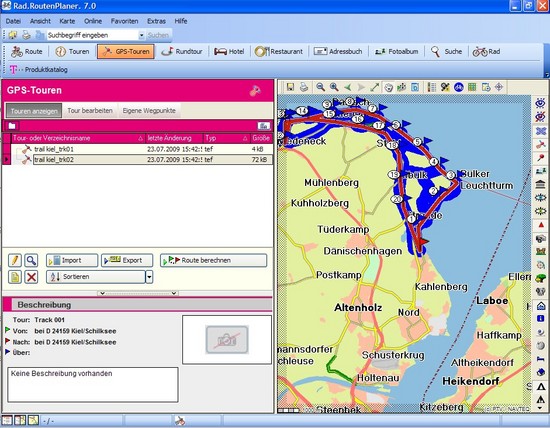Open the Suchbegriff eingeben dropdown arrow
The image size is (550, 428).
click(141, 35)
